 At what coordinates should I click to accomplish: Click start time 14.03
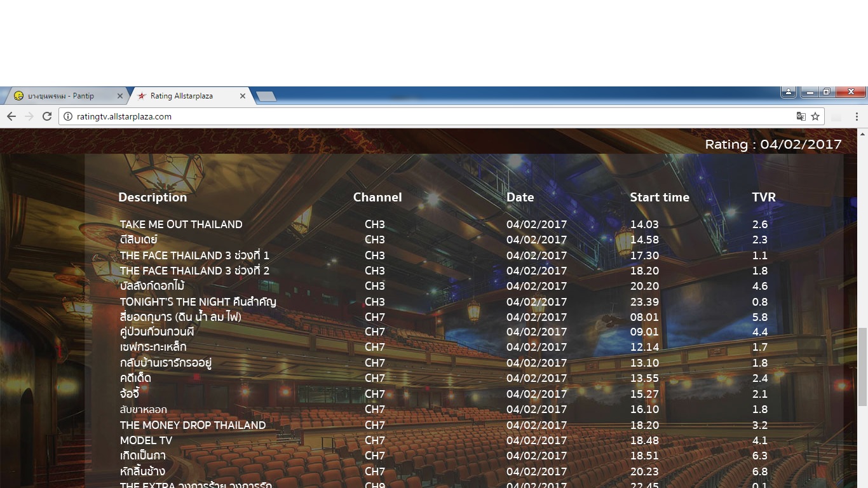(645, 224)
